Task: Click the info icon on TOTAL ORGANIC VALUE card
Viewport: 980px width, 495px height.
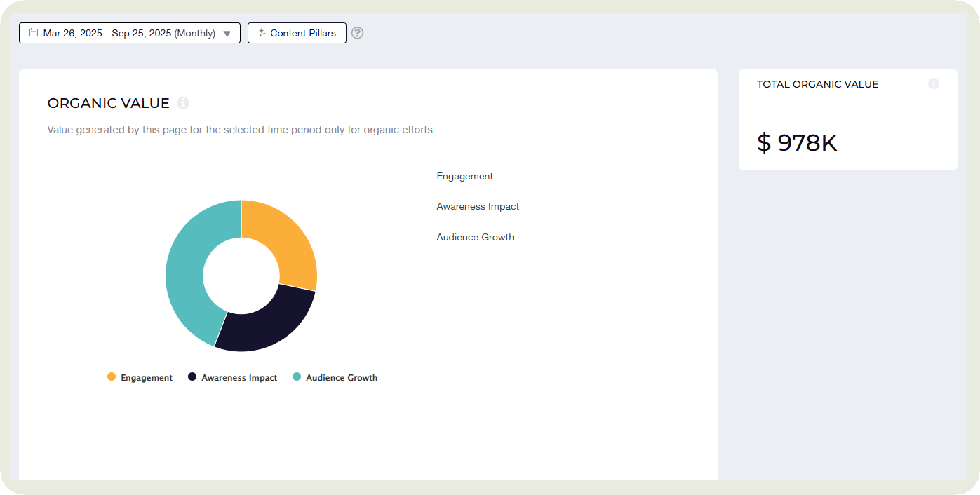Action: pos(934,83)
